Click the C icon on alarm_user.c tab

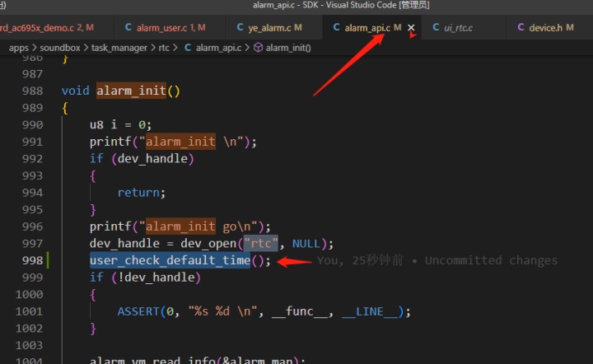click(128, 27)
